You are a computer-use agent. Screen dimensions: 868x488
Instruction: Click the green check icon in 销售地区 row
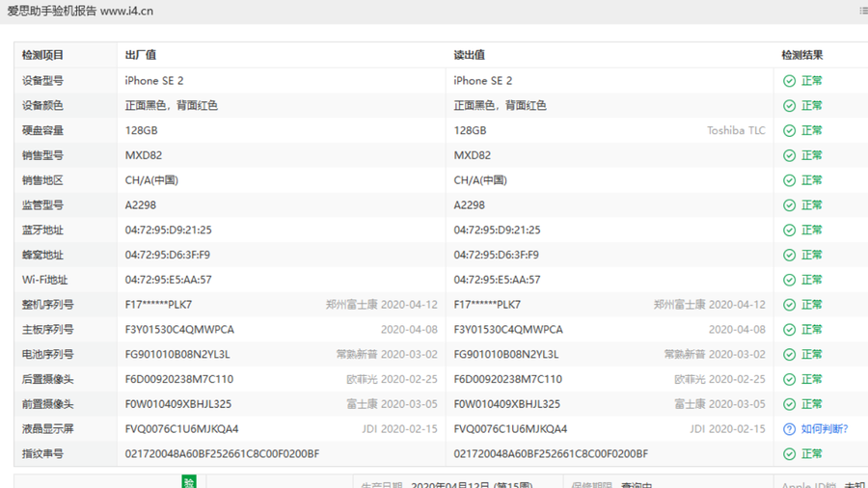coord(789,181)
